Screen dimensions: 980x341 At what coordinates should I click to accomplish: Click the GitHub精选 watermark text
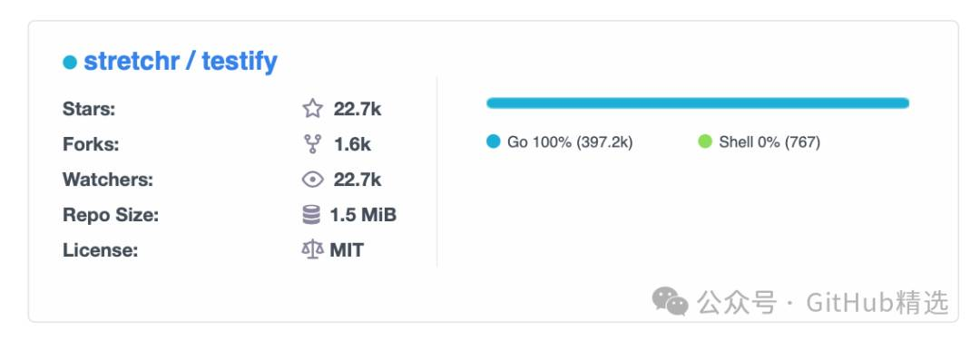(x=877, y=302)
